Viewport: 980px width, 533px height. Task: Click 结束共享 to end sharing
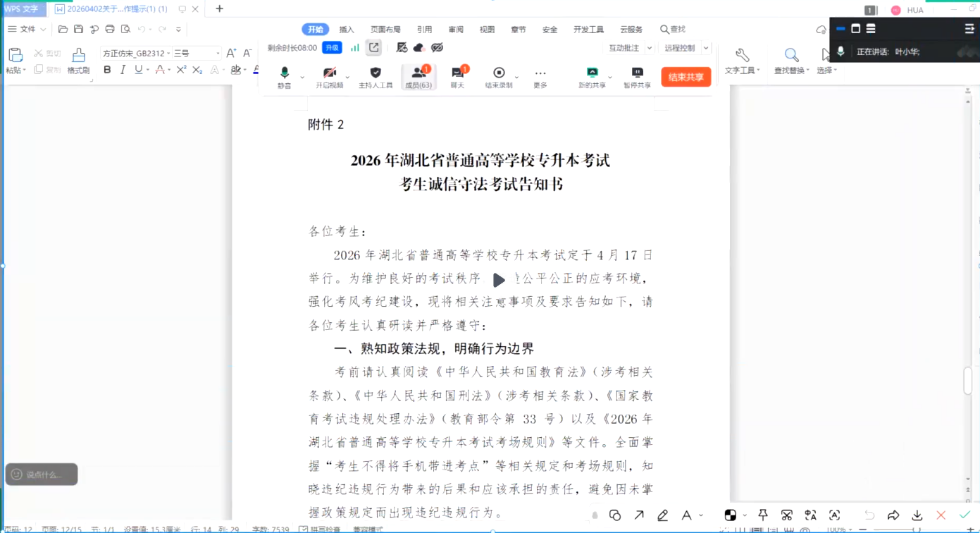pos(686,77)
